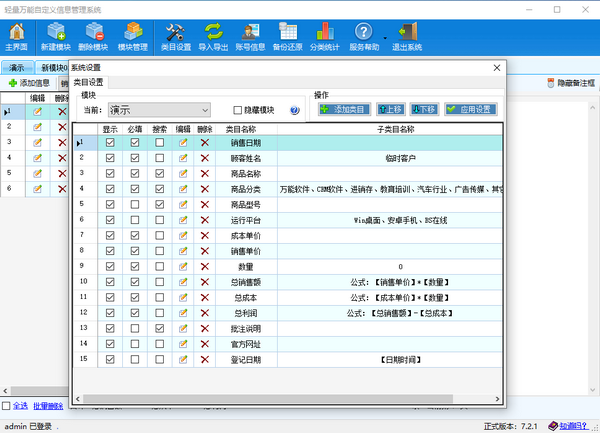Open the 当前 module dropdown
Screen dimensions: 600x433
[x=159, y=110]
